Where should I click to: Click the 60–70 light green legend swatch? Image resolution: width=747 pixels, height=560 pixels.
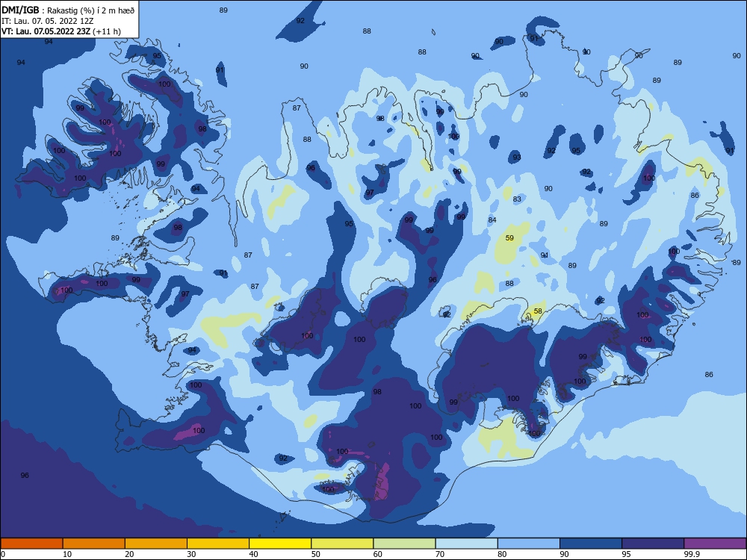pos(404,544)
